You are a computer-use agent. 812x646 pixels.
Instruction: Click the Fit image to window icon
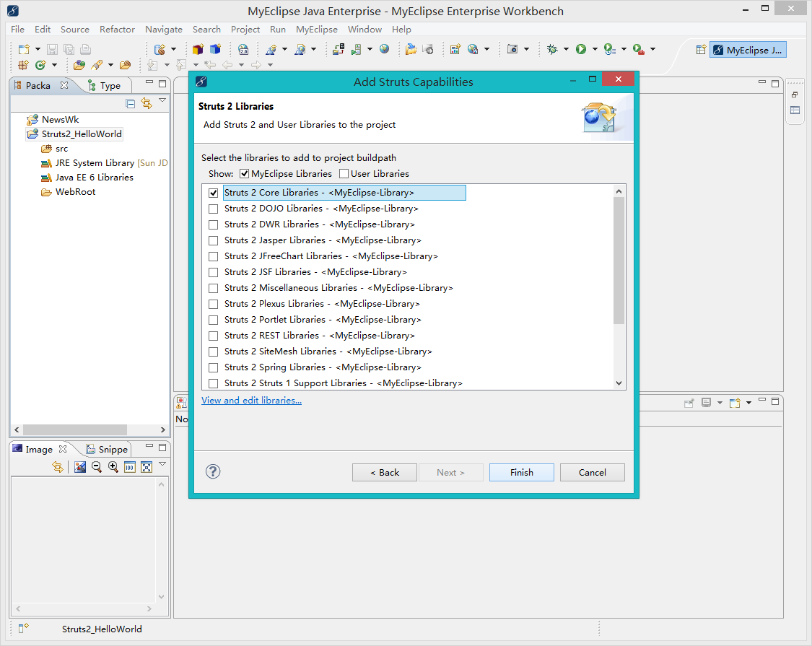coord(147,467)
